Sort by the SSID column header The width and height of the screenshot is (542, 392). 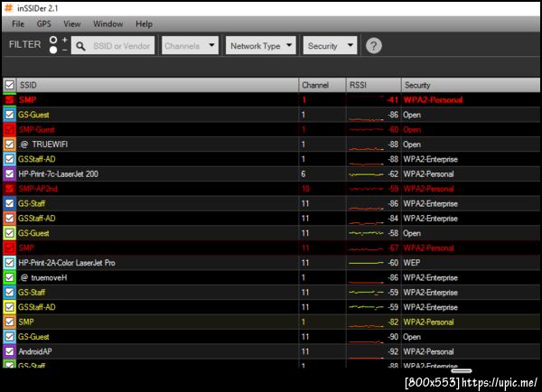[157, 85]
